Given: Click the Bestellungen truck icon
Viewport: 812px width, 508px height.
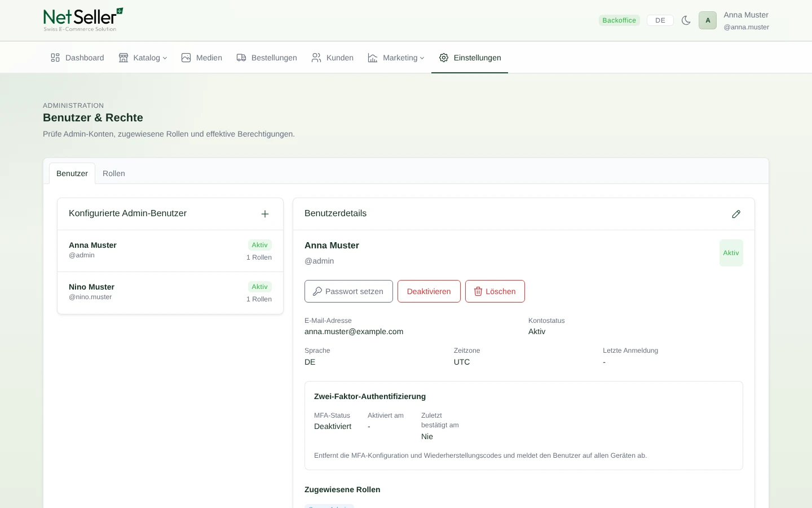Looking at the screenshot, I should [x=241, y=58].
